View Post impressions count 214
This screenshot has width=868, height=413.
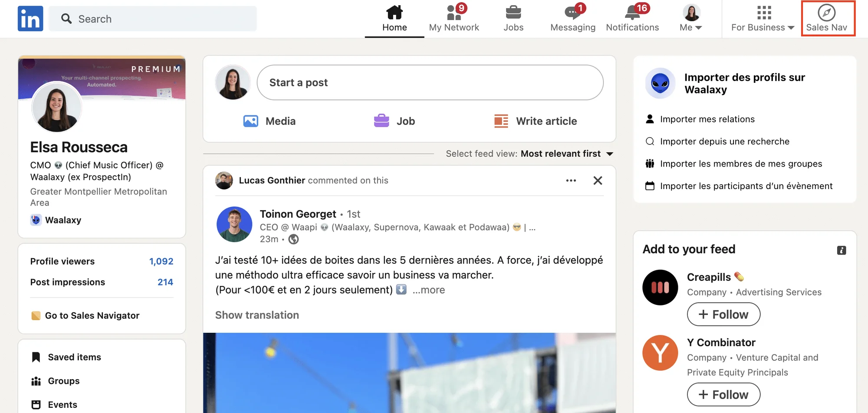click(165, 282)
